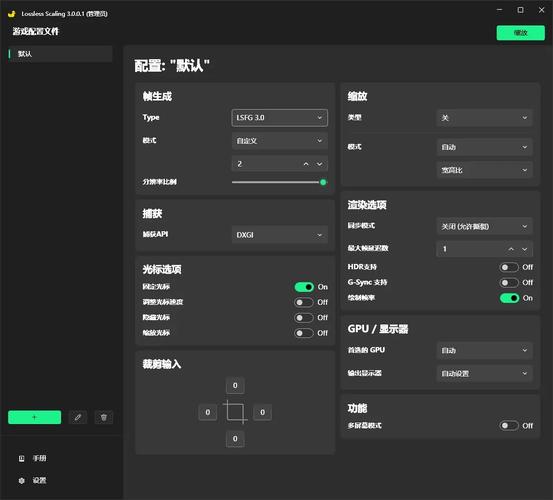The image size is (553, 500).
Task: Disable the 绘制帧率 toggle
Action: [x=509, y=298]
